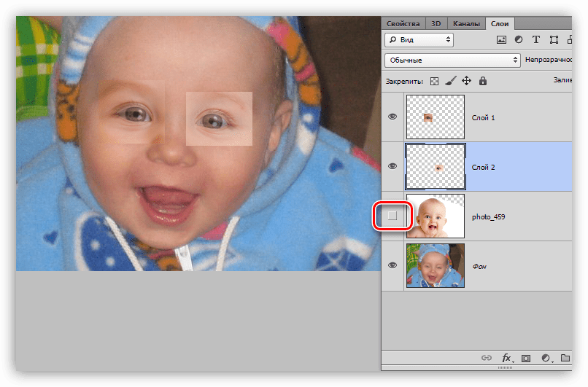
Task: Switch to the Свойства tab
Action: pos(403,23)
